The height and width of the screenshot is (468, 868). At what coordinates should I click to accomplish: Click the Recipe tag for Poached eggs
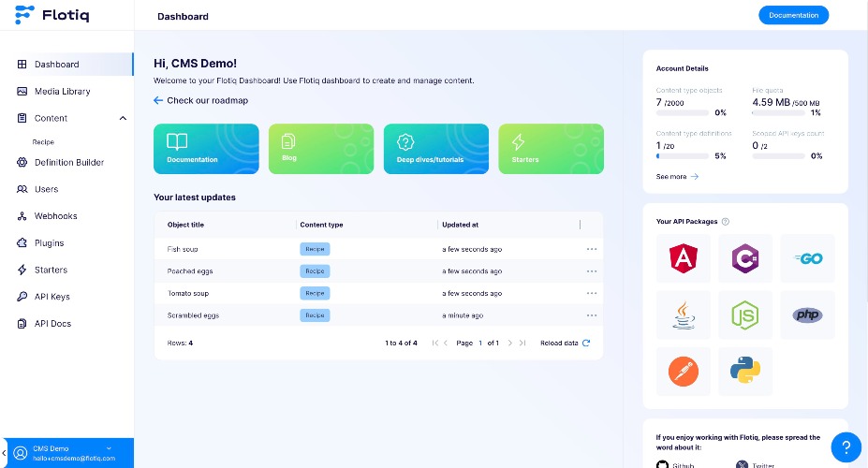pyautogui.click(x=315, y=271)
